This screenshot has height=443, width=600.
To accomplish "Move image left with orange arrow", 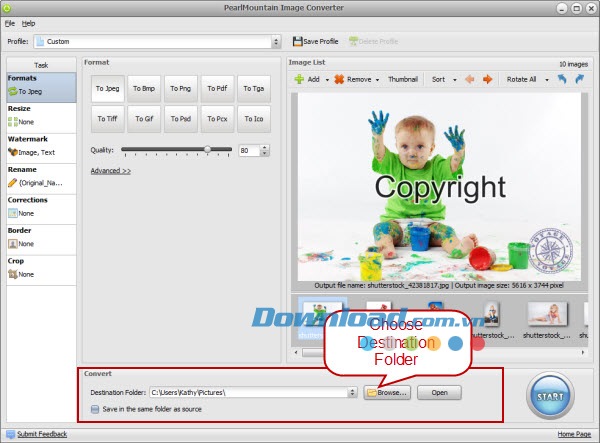I will (470, 79).
